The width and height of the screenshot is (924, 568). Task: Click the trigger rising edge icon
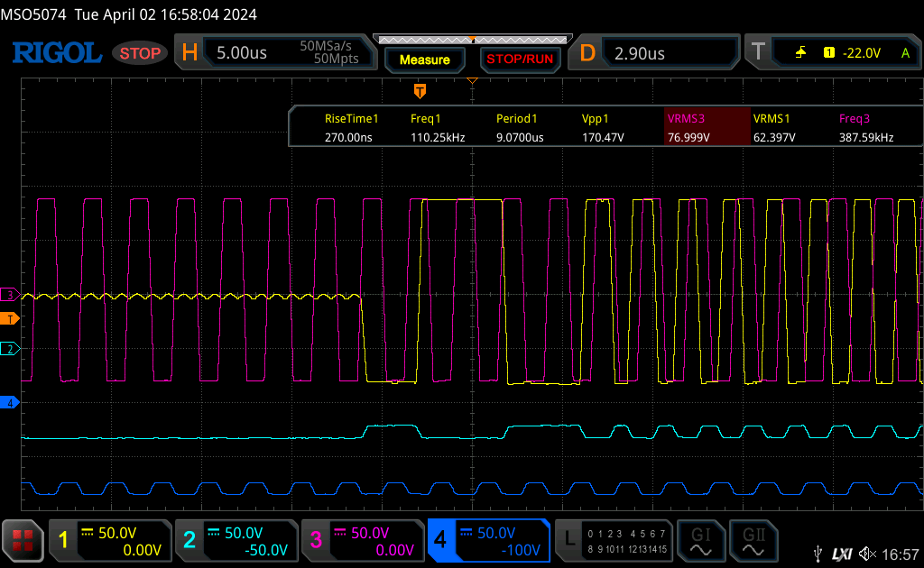tap(800, 53)
